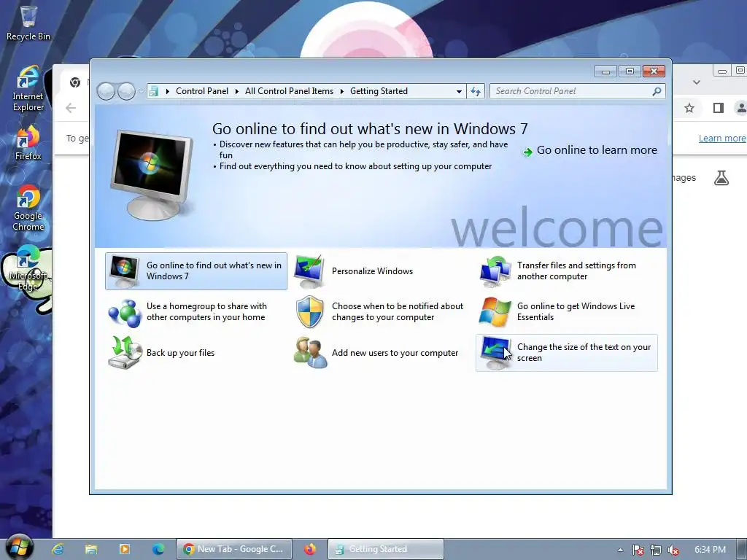Click Go online to learn more link
Image resolution: width=747 pixels, height=560 pixels.
coord(597,150)
